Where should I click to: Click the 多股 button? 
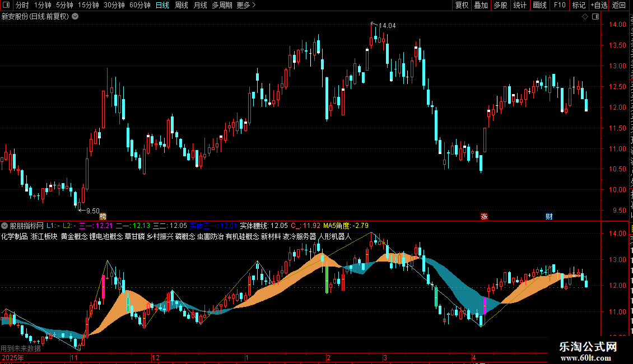(501, 5)
